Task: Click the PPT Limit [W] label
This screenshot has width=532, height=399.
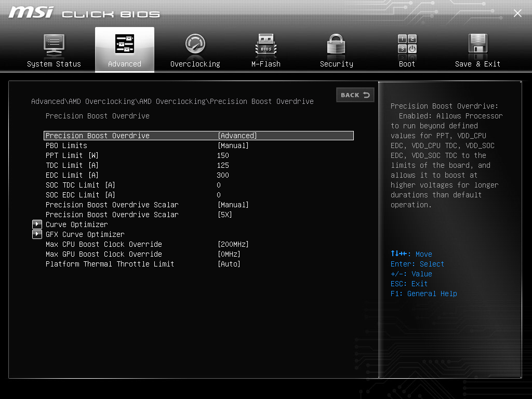Action: 72,155
